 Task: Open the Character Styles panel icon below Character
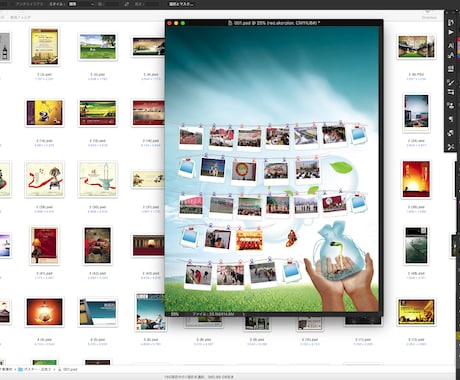(x=451, y=55)
